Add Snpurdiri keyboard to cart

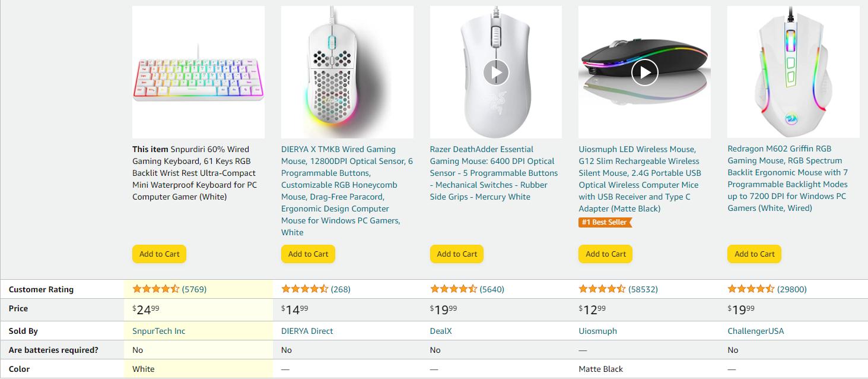[160, 254]
